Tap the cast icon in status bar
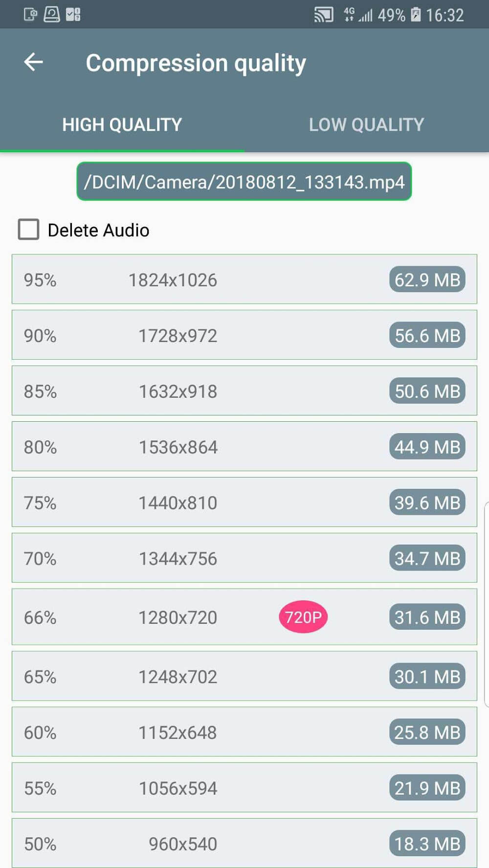 click(323, 15)
